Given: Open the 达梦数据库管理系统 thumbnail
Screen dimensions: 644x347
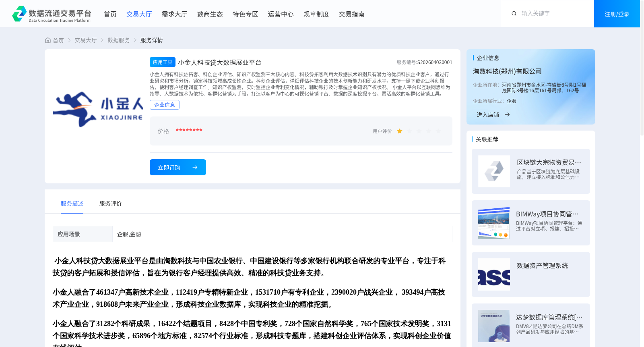Looking at the screenshot, I should tap(494, 326).
